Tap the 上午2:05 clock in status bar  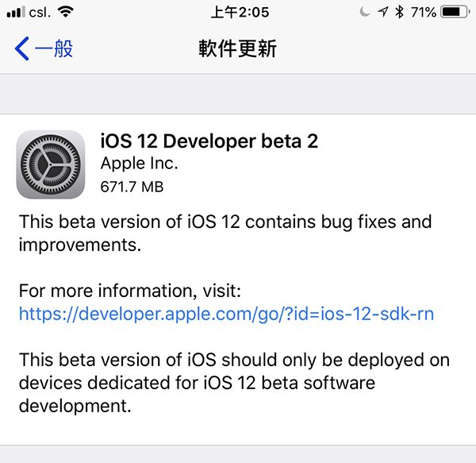tap(240, 13)
